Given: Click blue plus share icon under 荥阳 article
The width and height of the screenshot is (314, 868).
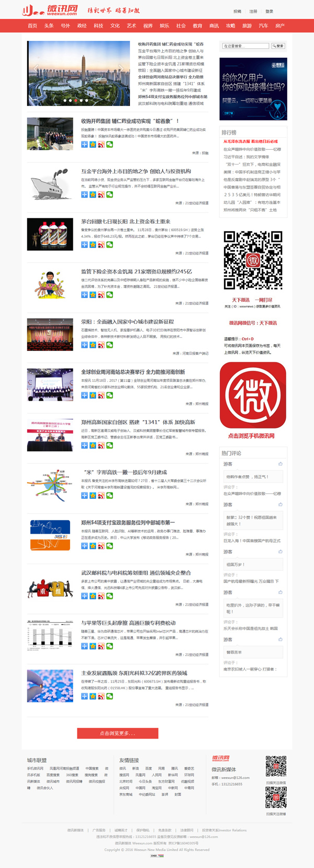Looking at the screenshot, I should 84,345.
